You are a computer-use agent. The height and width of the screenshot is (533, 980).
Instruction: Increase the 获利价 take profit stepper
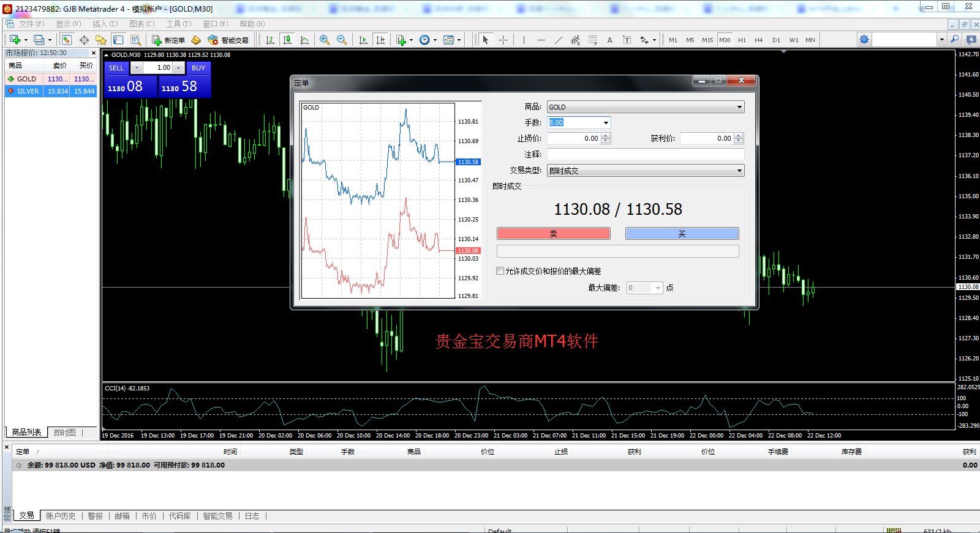pos(739,136)
